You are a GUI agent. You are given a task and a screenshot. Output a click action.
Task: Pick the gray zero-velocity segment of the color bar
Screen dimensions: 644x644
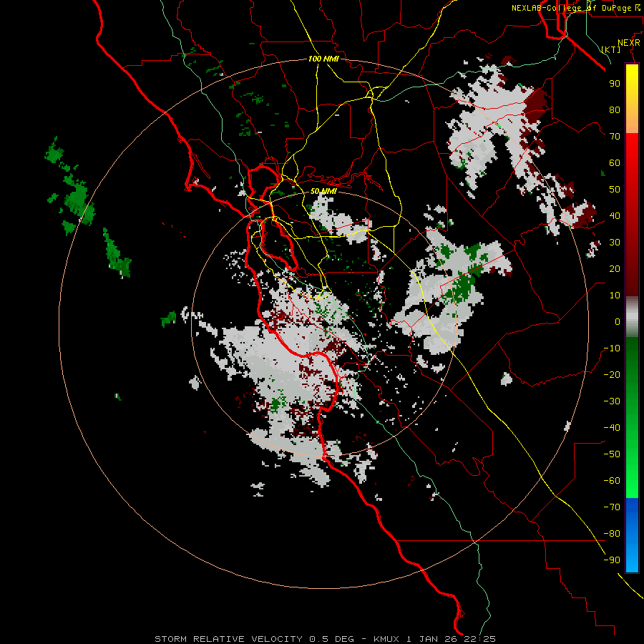[x=632, y=317]
